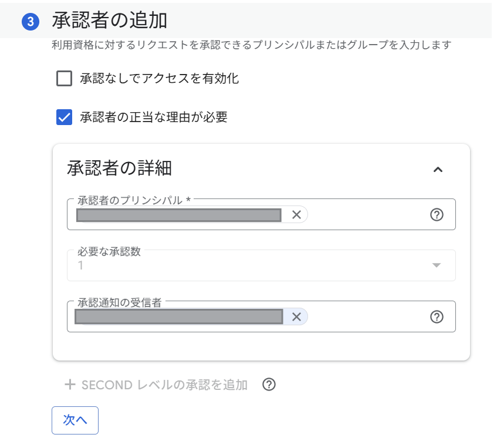Enable 承認なしでアクセスを有効化

coord(64,78)
